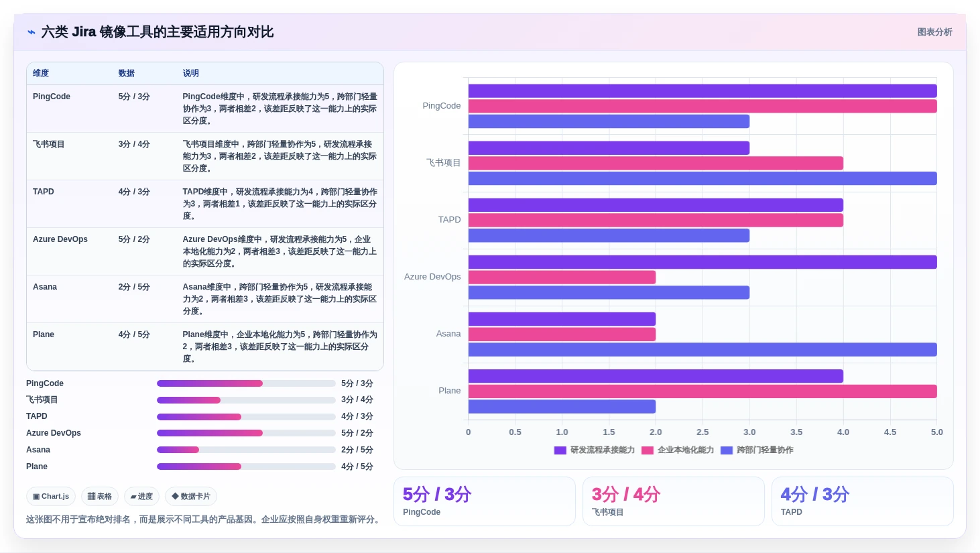Open the PingCode 5分 / 3分 data card
Viewport: 980px width, 553px height.
(485, 501)
